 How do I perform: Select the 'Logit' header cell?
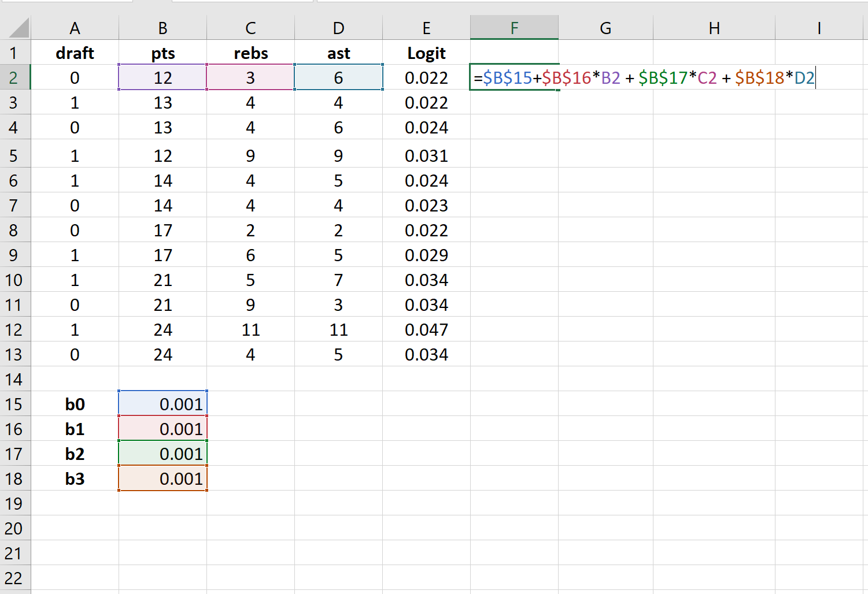point(426,53)
